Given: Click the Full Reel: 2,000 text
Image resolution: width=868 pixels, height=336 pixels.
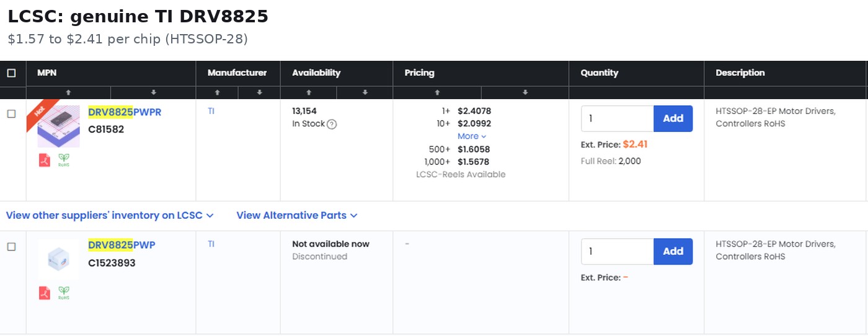Looking at the screenshot, I should pos(611,161).
